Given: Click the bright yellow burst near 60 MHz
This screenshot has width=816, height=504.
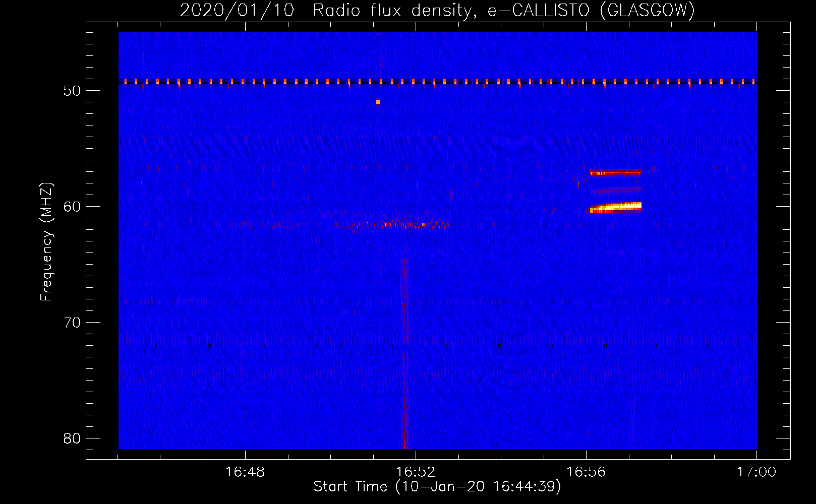Looking at the screenshot, I should [615, 207].
